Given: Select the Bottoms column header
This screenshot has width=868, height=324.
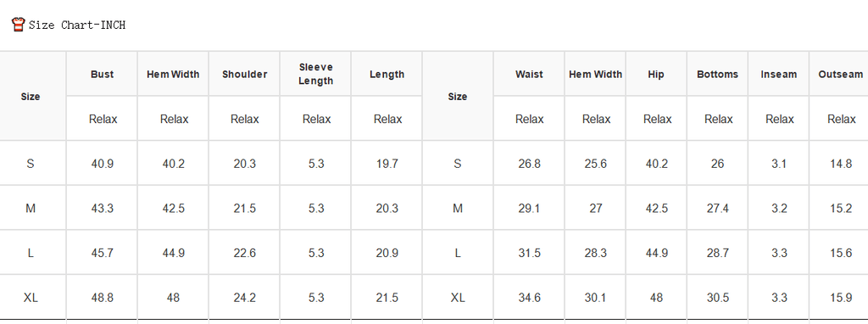Looking at the screenshot, I should pos(717,75).
